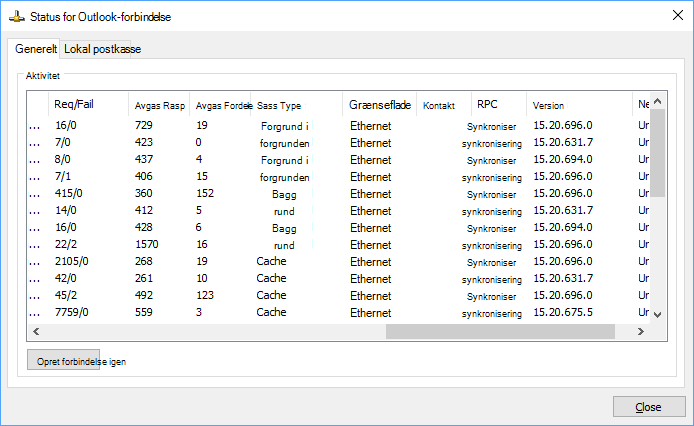
Task: Sort by the Grænseflade column header
Action: coord(380,105)
